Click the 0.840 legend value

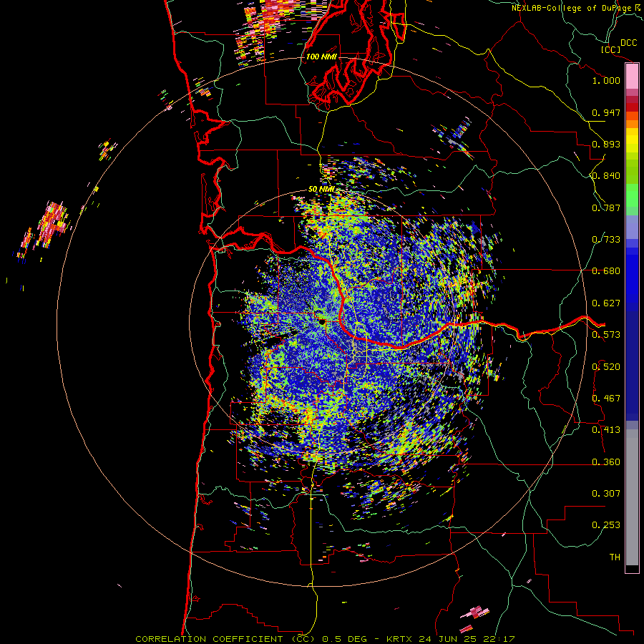(606, 176)
